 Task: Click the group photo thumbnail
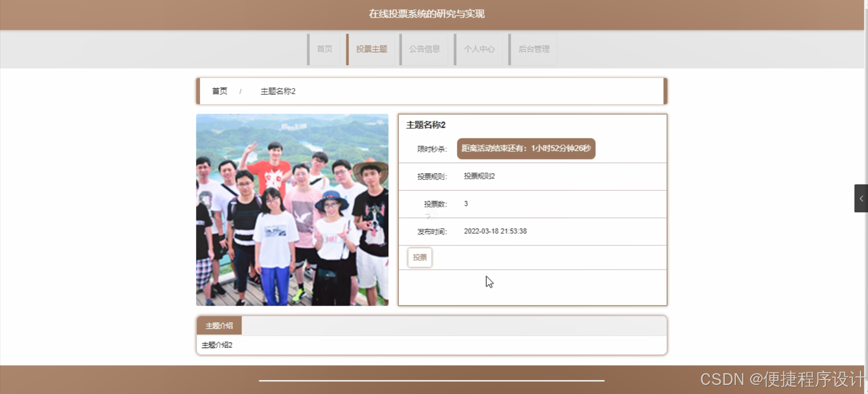click(x=292, y=210)
